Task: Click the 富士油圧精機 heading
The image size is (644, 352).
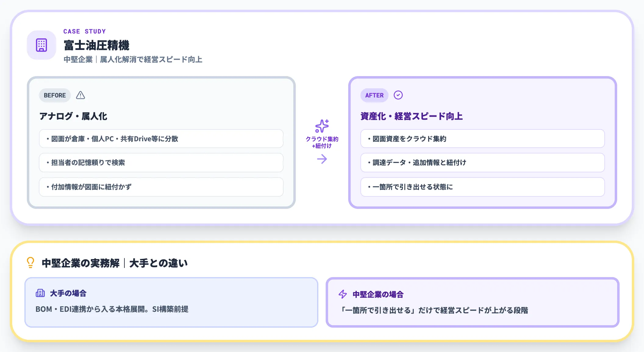Action: 96,45
